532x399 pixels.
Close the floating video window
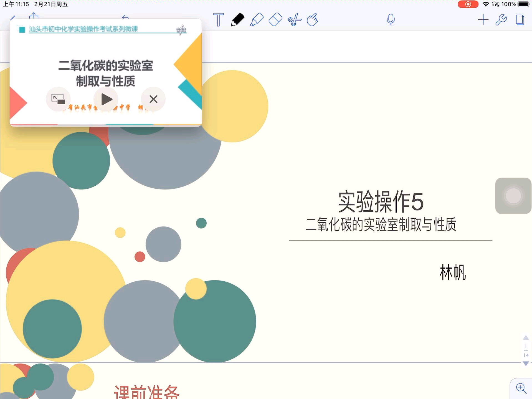click(x=153, y=99)
